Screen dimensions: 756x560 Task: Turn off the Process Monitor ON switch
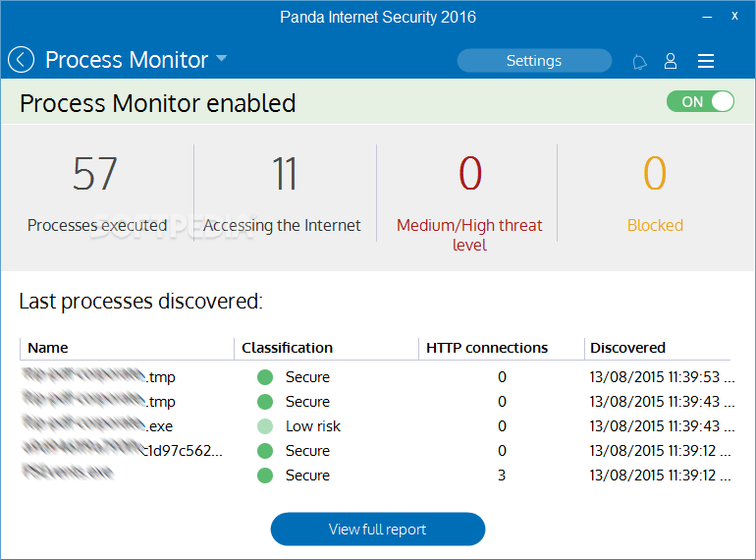pos(700,102)
